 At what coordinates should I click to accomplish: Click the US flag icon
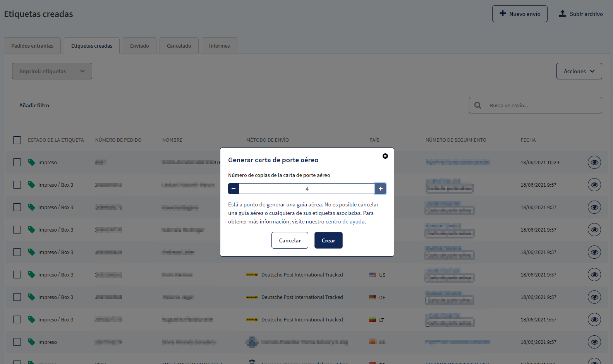coord(373,275)
